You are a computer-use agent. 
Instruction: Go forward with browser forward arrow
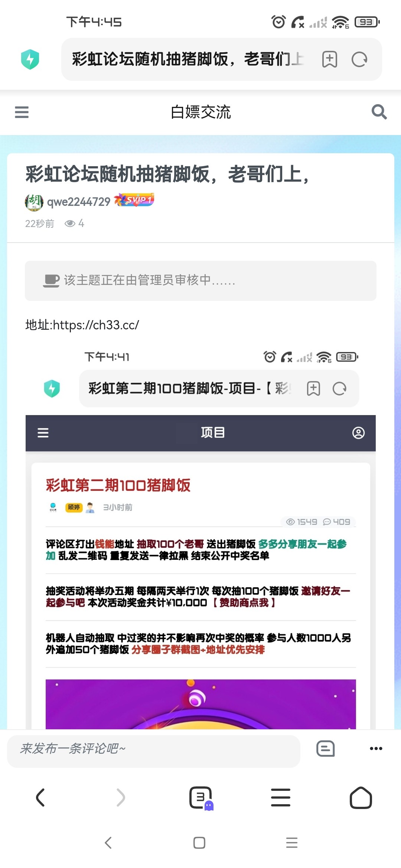click(x=121, y=798)
